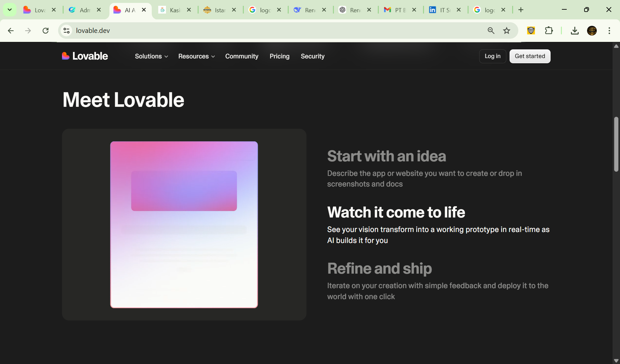This screenshot has height=364, width=620.
Task: Close the active 'AI A' tab
Action: coord(144,10)
